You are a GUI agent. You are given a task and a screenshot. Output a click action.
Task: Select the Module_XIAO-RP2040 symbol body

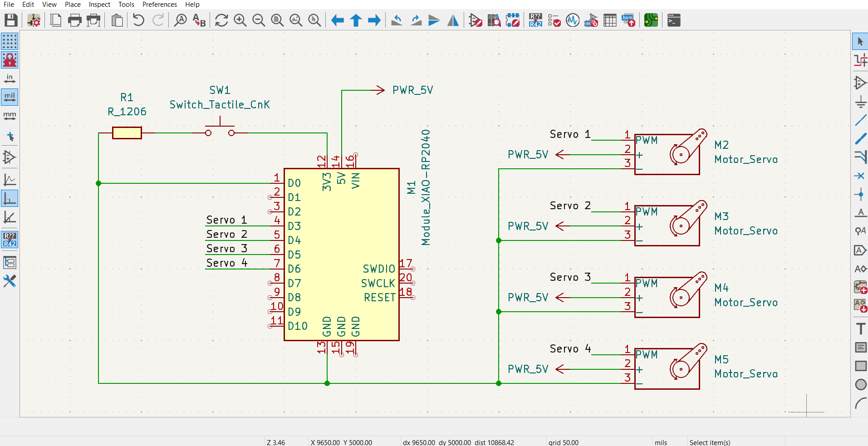[342, 255]
